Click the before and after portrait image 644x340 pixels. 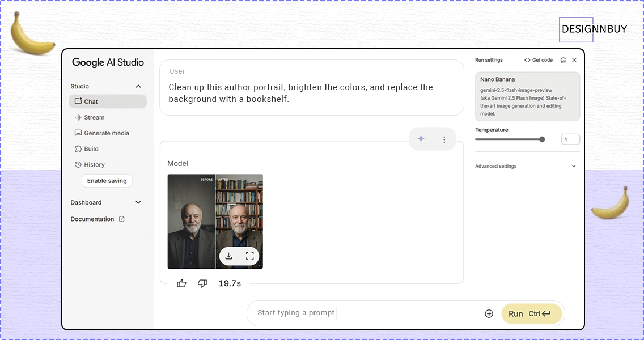215,222
